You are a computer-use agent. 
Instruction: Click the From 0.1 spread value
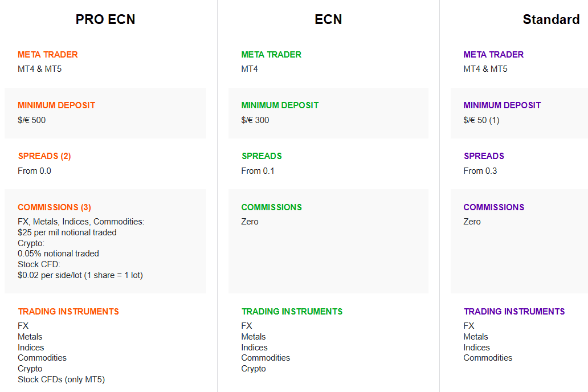click(x=258, y=171)
